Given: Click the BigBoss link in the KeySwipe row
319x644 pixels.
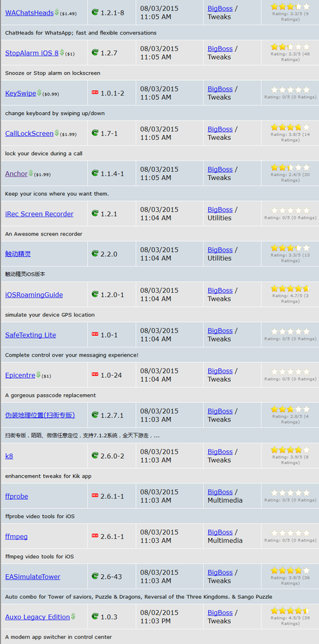Looking at the screenshot, I should pos(220,89).
